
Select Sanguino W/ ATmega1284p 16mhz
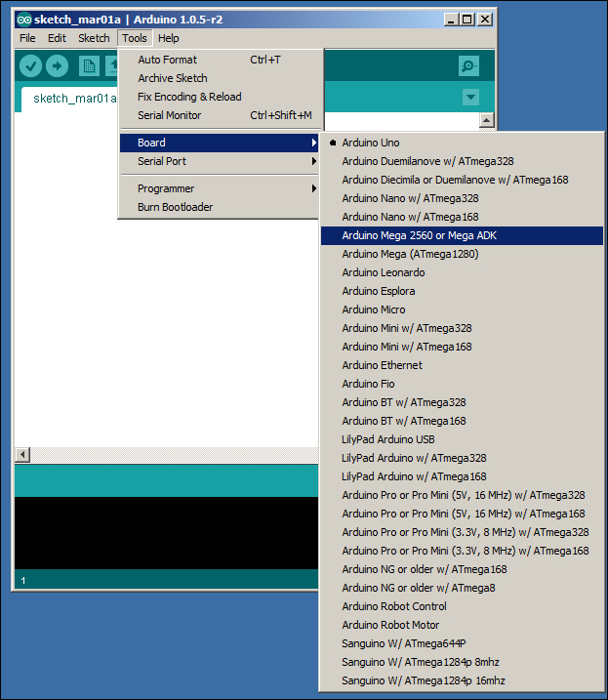click(x=462, y=680)
